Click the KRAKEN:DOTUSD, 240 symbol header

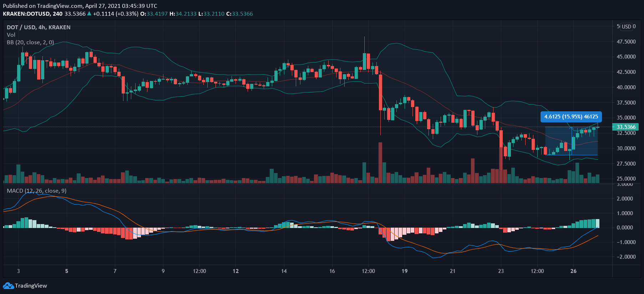[33, 14]
